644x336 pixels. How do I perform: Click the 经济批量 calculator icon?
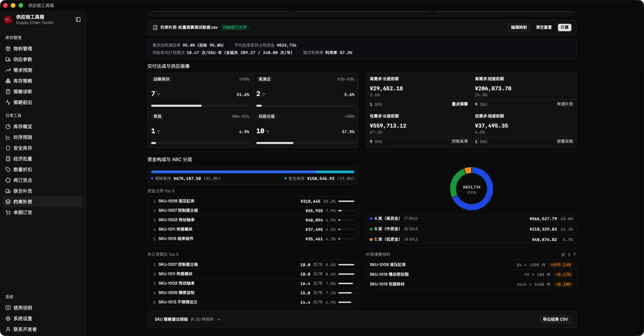(8, 159)
